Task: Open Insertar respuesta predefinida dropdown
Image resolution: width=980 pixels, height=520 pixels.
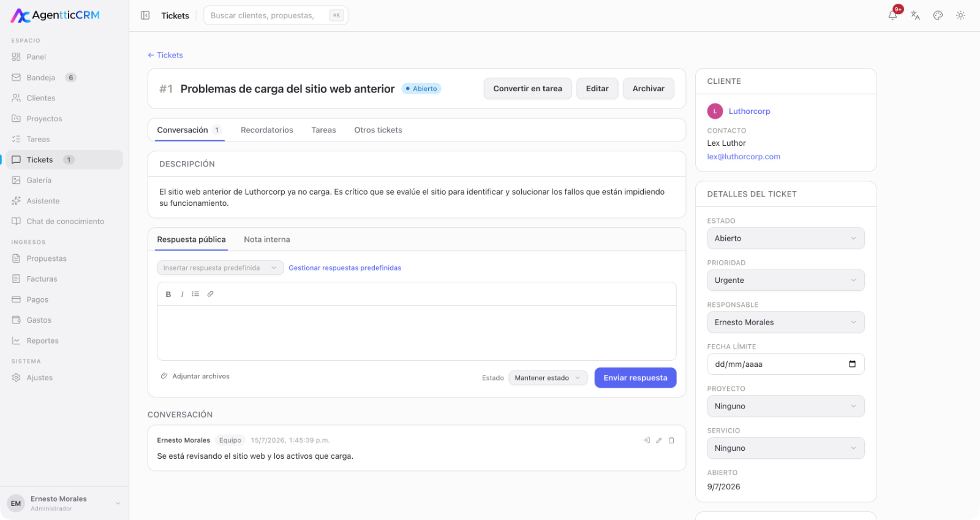Action: tap(221, 268)
